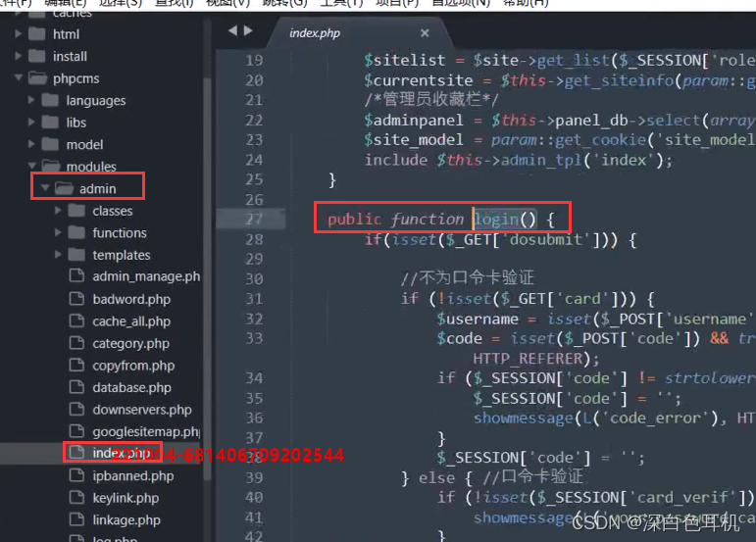Open the ipbanned.php file name
The width and height of the screenshot is (756, 542).
click(x=133, y=476)
